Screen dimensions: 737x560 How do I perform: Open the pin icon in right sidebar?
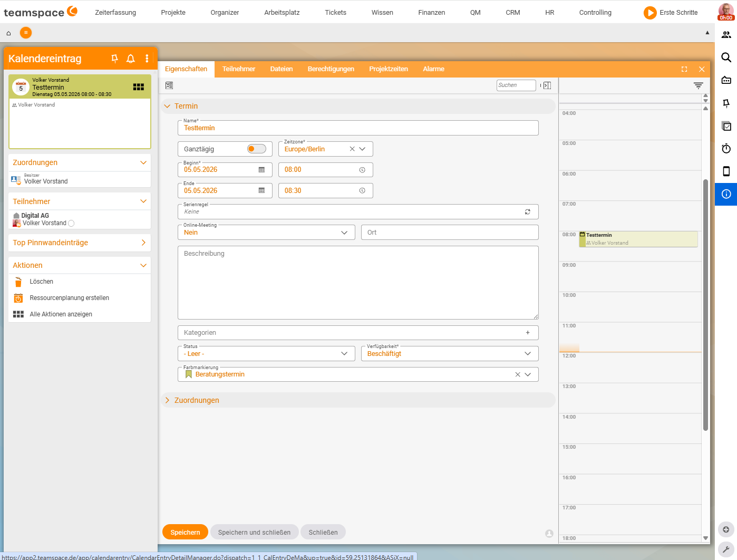[x=726, y=103]
